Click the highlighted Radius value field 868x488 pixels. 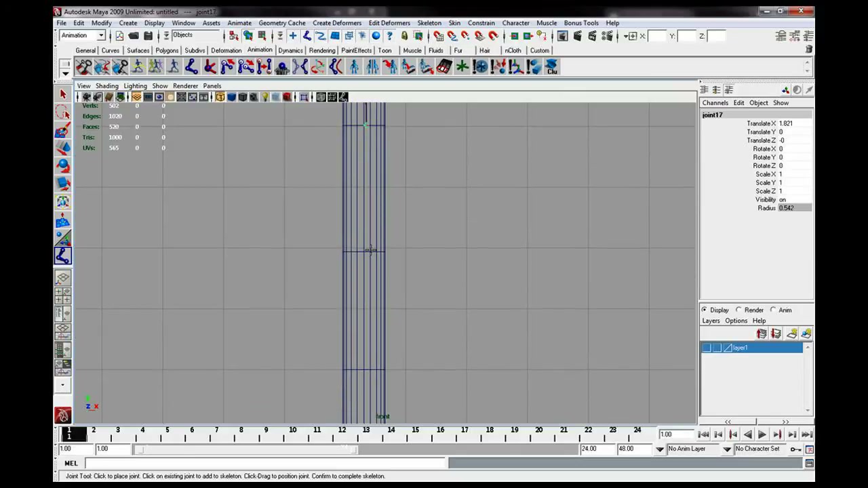tap(794, 208)
